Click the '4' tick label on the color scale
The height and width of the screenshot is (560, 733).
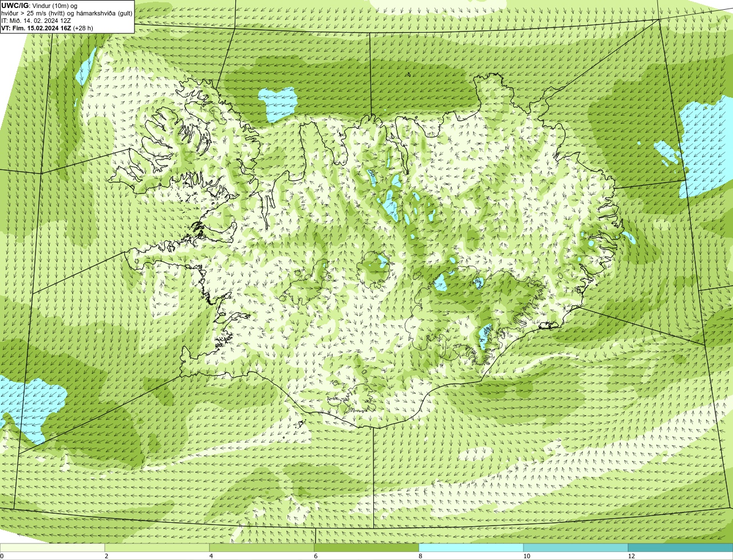coord(211,556)
